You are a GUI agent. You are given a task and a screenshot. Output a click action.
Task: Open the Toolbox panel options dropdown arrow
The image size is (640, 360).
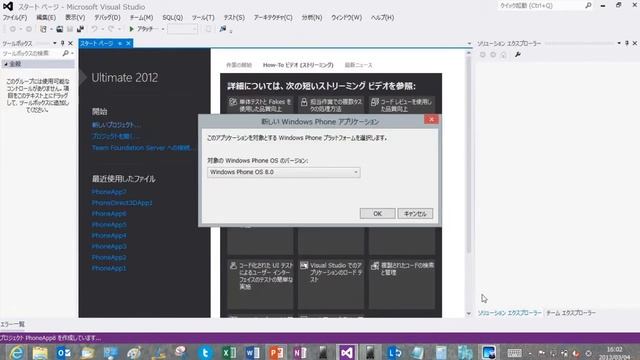[55, 43]
